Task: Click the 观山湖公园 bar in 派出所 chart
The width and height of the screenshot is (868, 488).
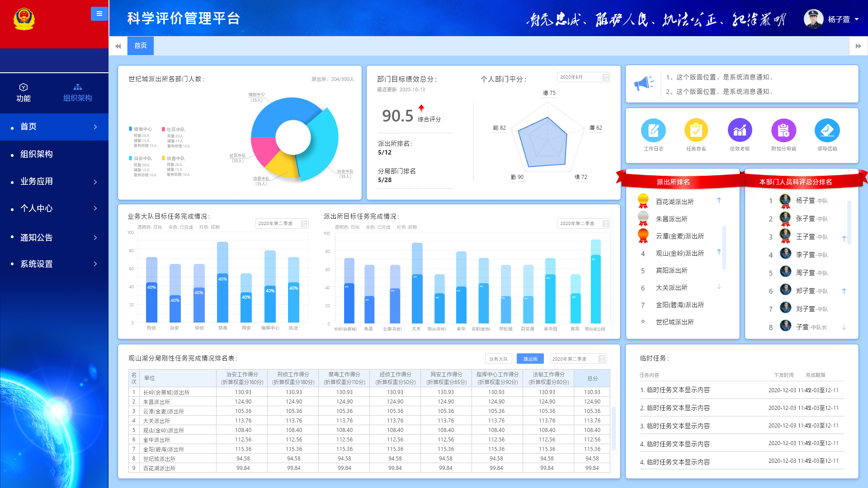Action: [x=596, y=281]
